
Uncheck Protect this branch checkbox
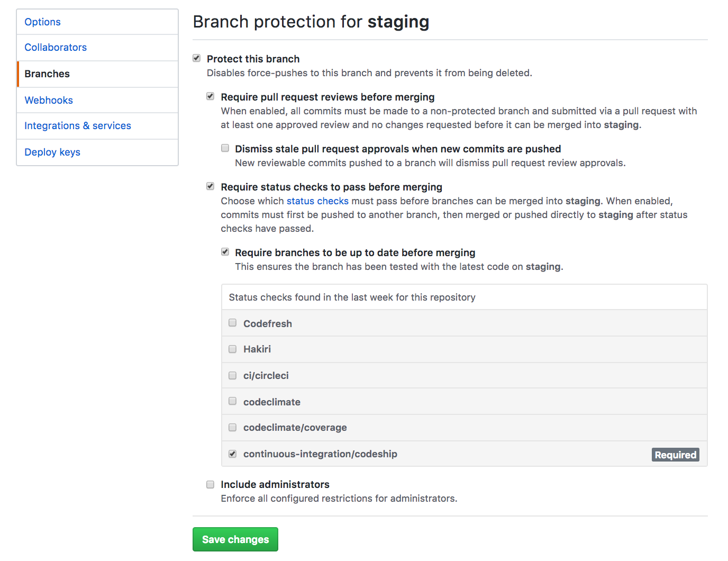[x=197, y=58]
